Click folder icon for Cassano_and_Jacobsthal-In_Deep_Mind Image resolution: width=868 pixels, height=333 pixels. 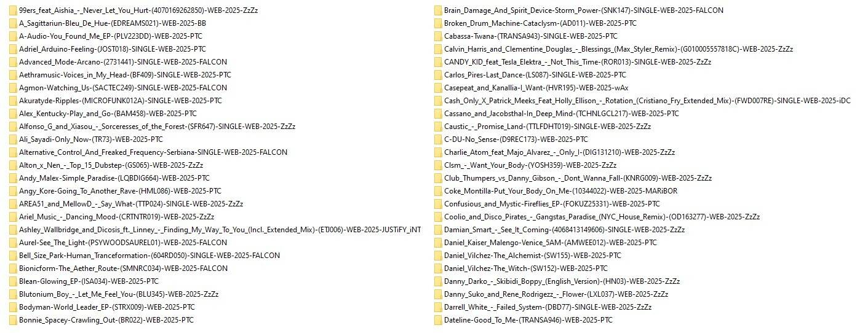point(438,114)
